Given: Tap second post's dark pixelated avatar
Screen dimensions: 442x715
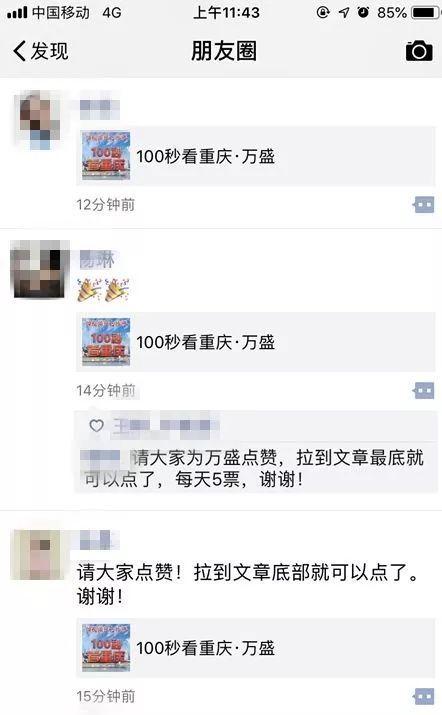Looking at the screenshot, I should click(x=40, y=269).
